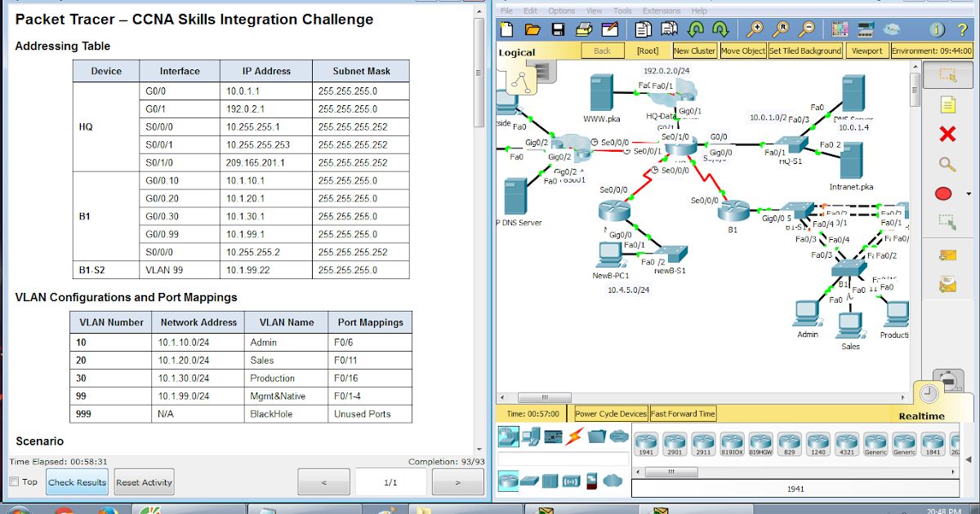Select the Delete tool on right toolbar

(x=944, y=135)
